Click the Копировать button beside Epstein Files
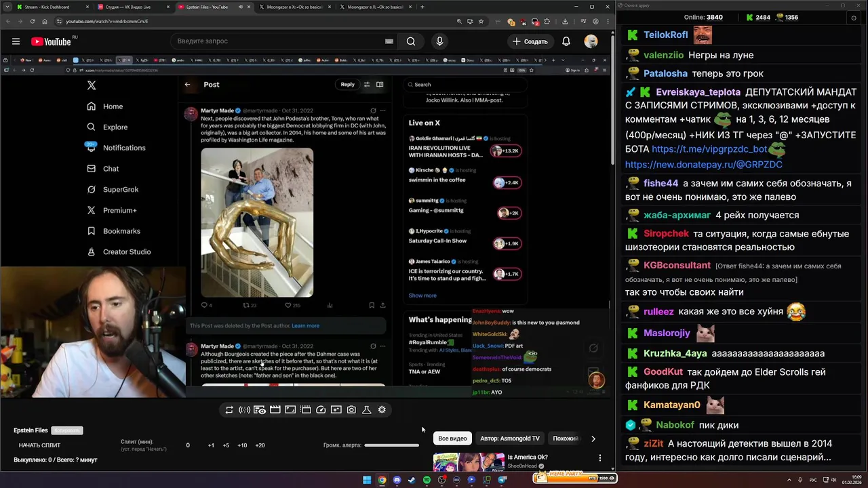This screenshot has width=868, height=488. (x=67, y=430)
